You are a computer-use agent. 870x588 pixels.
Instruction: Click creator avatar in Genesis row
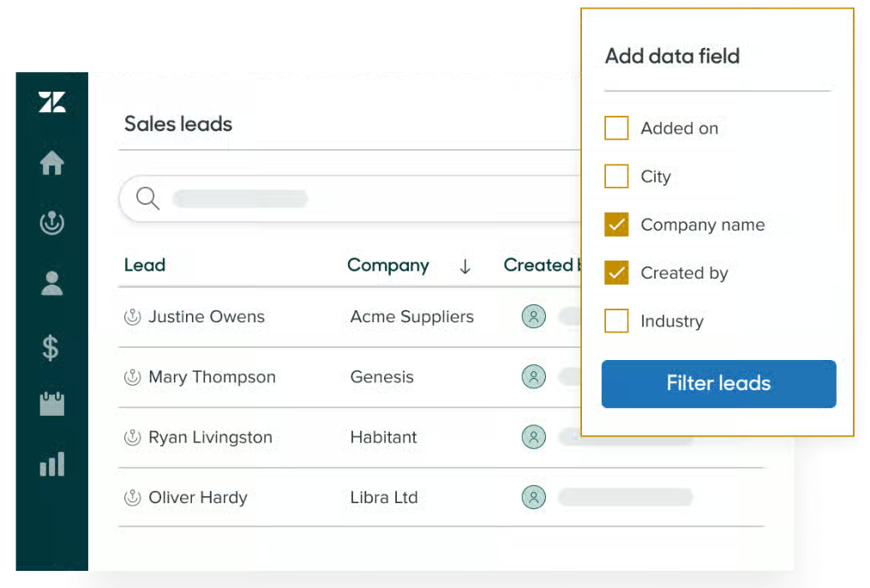click(x=534, y=377)
